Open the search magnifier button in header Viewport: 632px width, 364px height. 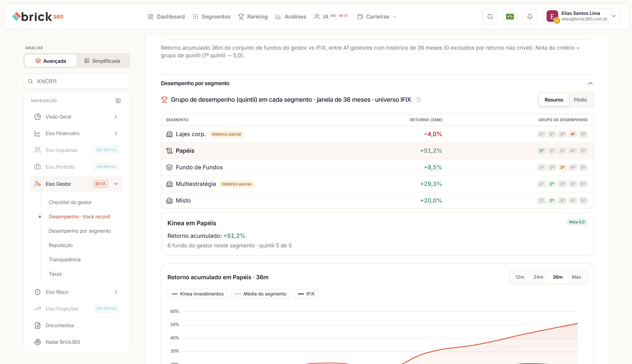click(x=490, y=16)
